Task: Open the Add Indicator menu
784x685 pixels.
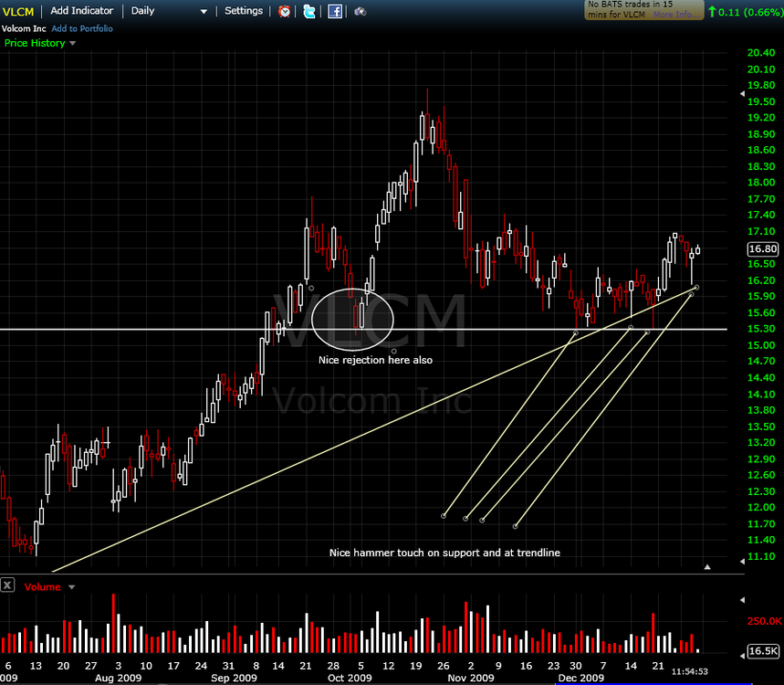Action: click(x=81, y=11)
